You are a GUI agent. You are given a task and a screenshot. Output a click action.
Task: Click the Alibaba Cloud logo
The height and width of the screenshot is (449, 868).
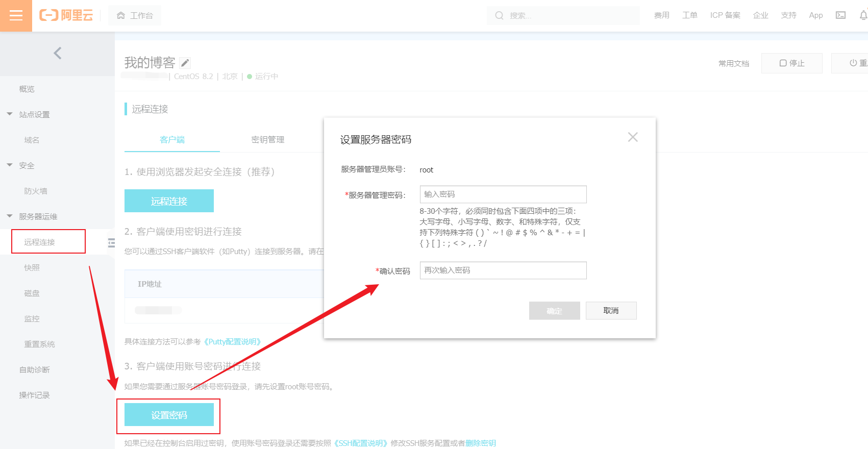[x=66, y=15]
